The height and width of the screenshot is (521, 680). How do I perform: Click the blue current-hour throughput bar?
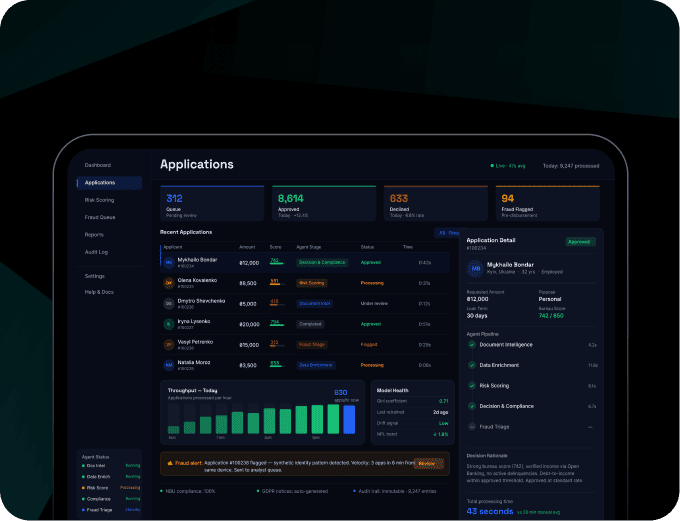(x=349, y=419)
